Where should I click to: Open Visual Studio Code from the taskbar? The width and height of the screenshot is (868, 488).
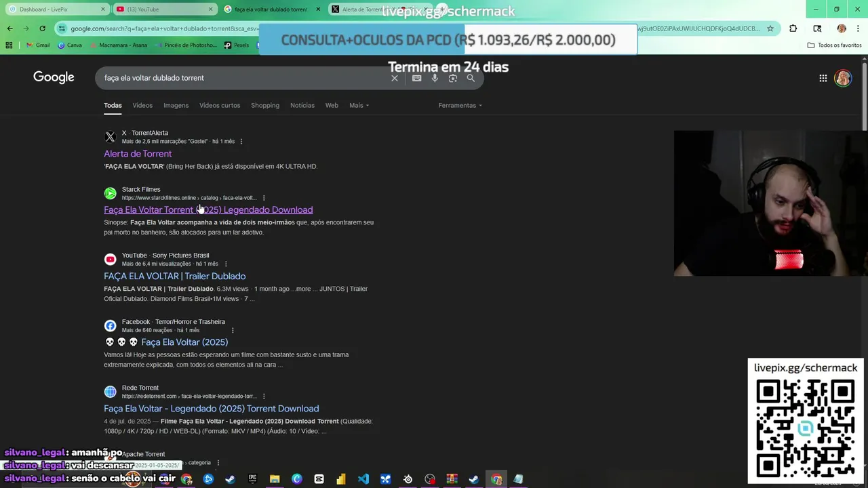[x=363, y=479]
